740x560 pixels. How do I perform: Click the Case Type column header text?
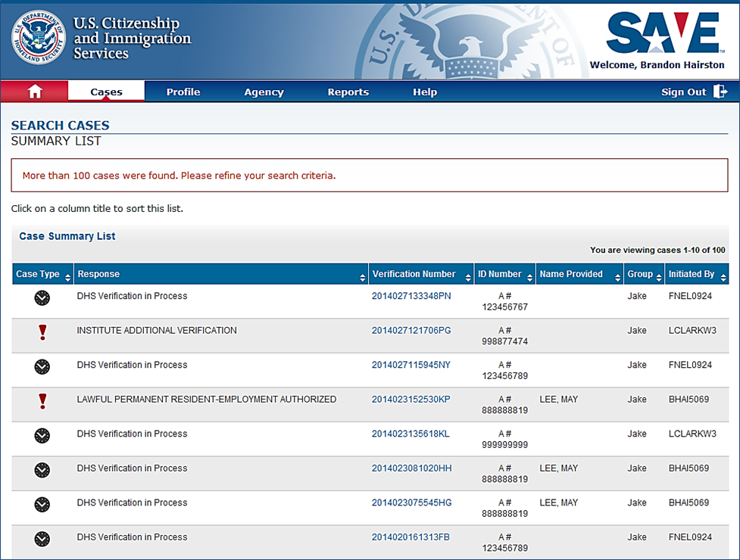pos(38,275)
